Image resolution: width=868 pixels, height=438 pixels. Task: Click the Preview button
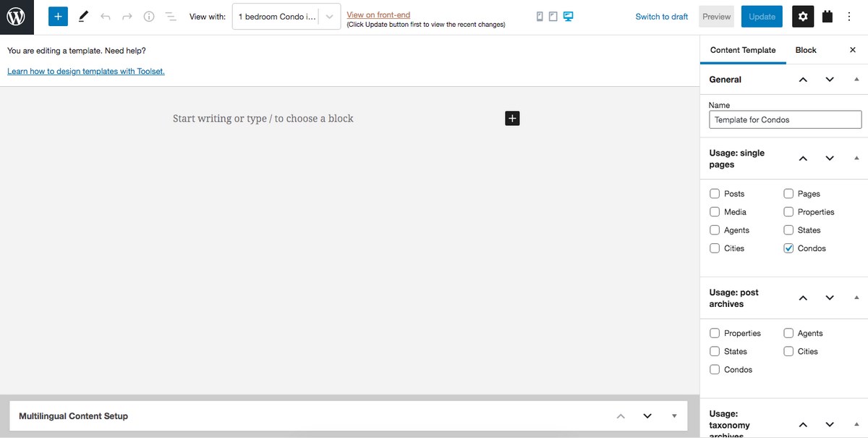click(717, 17)
